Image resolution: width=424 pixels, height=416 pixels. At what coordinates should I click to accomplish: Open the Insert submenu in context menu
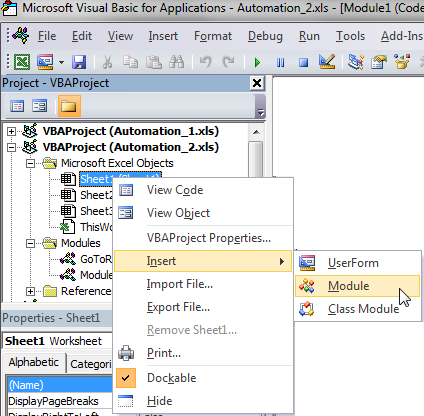[x=203, y=261]
